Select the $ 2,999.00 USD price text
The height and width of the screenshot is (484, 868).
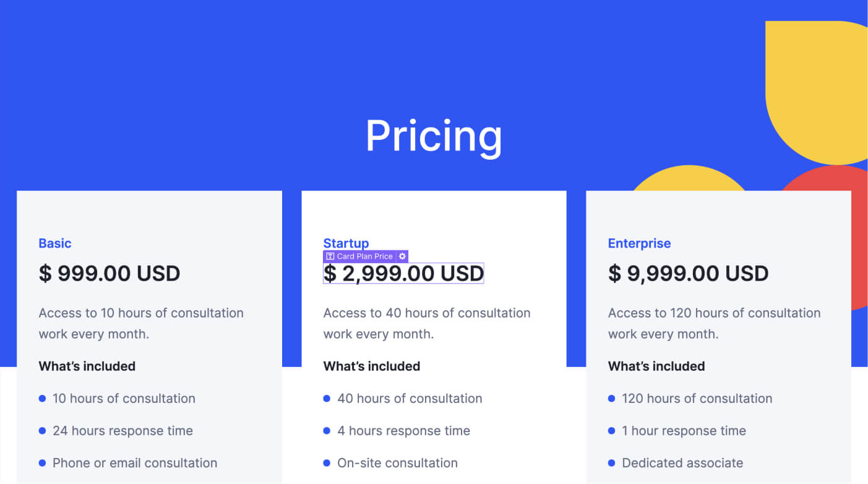(403, 273)
